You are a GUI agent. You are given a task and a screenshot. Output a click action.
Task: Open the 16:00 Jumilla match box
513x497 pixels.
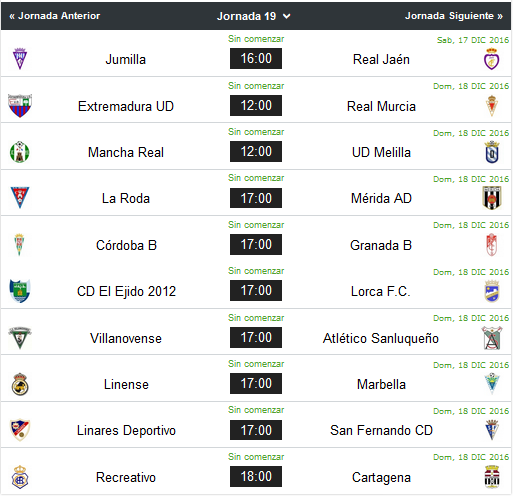point(256,59)
